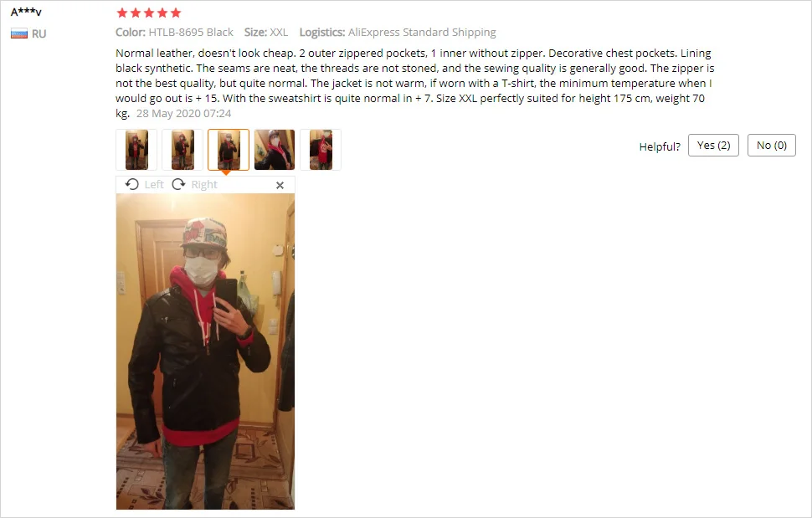Click the Color HTLB-8695 Black text

pyautogui.click(x=174, y=32)
